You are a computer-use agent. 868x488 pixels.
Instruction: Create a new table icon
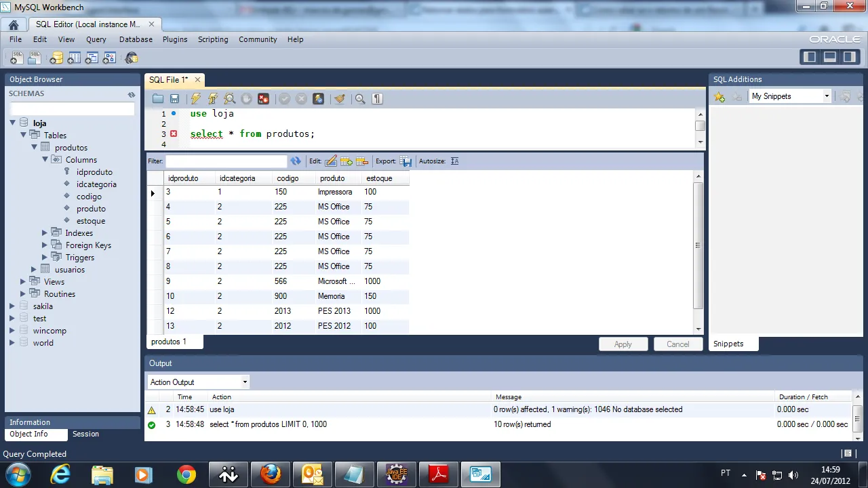(74, 58)
